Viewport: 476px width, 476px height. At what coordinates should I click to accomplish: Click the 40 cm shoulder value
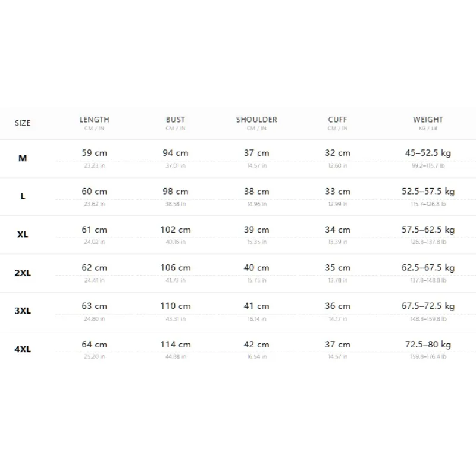coord(256,268)
